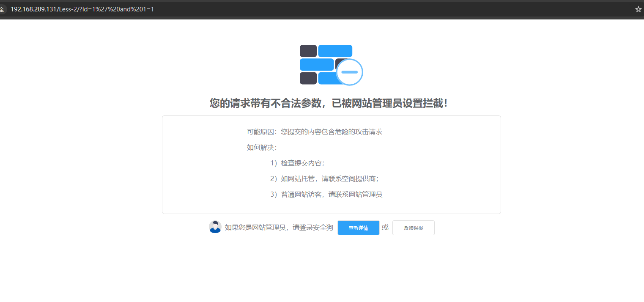The height and width of the screenshot is (302, 644).
Task: Click the site security info icon beside URL
Action: click(2, 9)
